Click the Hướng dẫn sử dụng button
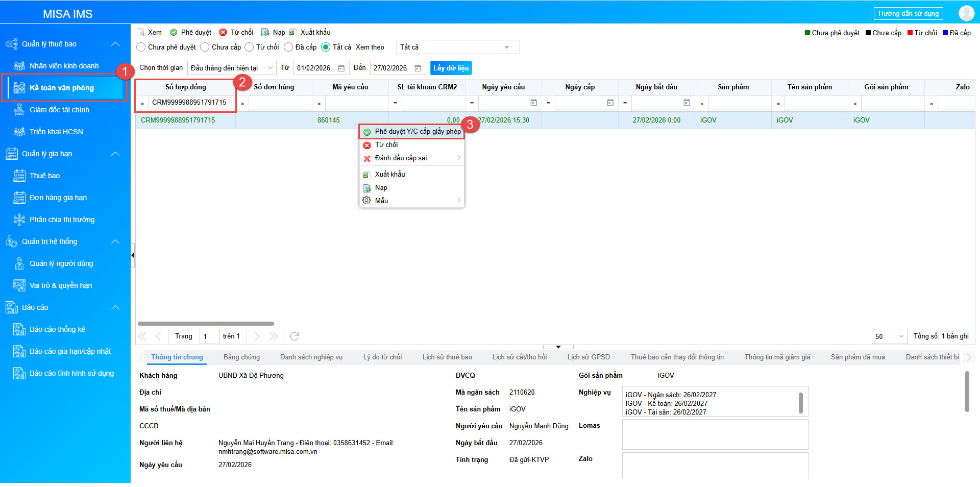The width and height of the screenshot is (980, 487). point(908,14)
